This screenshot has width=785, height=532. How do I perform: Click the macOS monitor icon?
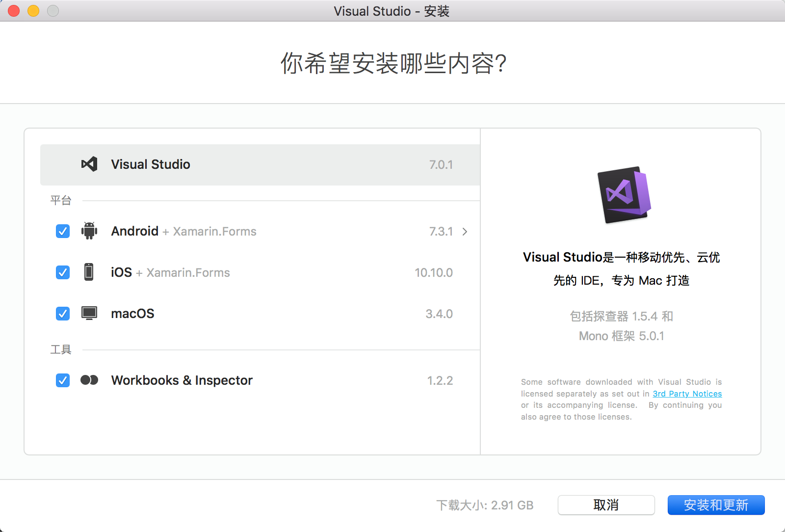click(89, 313)
